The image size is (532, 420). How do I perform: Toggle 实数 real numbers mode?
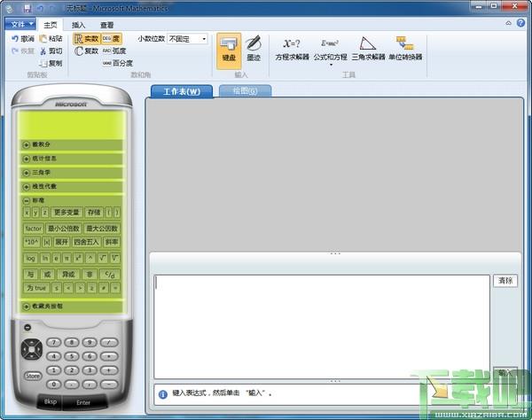pyautogui.click(x=85, y=39)
